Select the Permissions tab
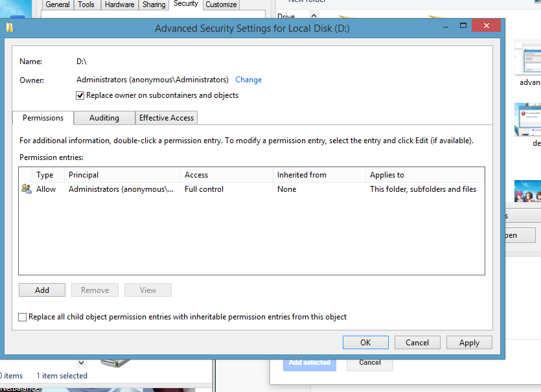The image size is (541, 392). (x=43, y=118)
